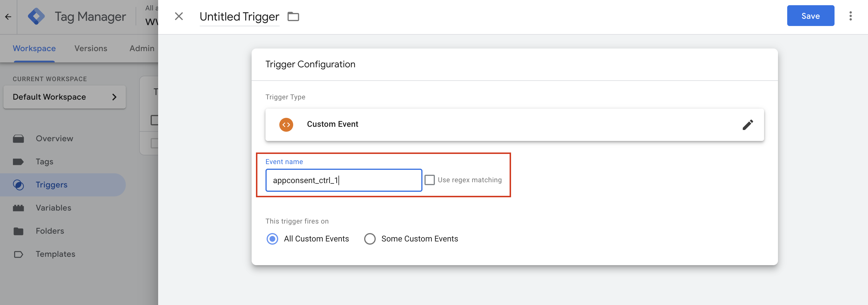Switch to the Versions tab
Image resolution: width=868 pixels, height=305 pixels.
[91, 49]
